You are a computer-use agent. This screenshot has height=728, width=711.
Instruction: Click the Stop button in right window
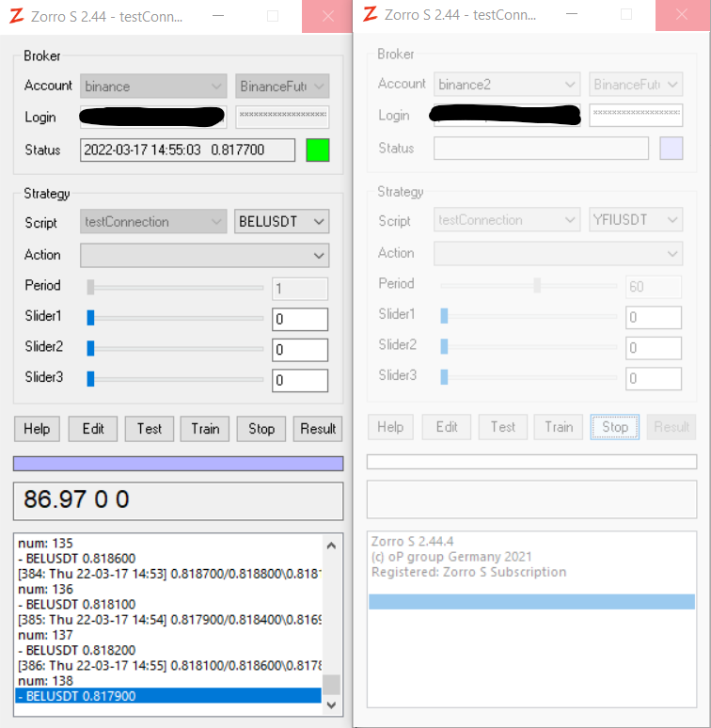[615, 427]
